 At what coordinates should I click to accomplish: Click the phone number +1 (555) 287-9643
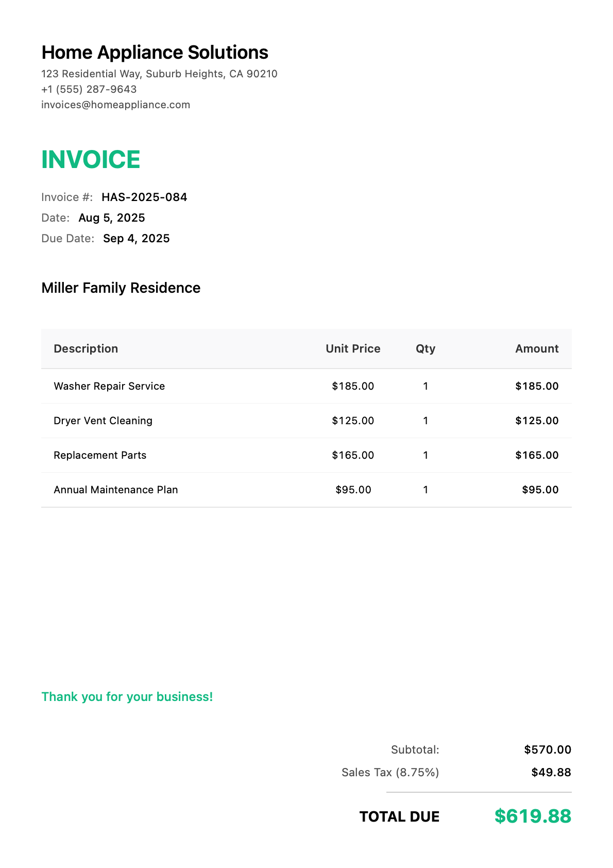pos(89,89)
